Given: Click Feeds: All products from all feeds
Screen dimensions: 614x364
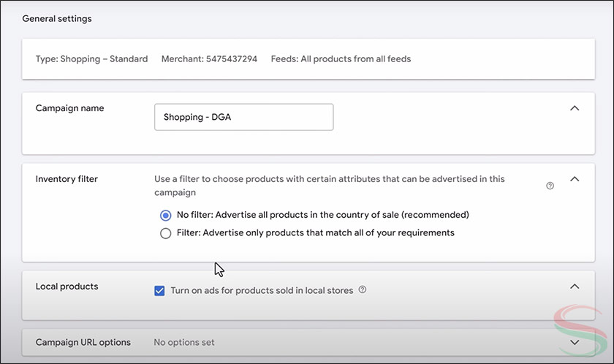Looking at the screenshot, I should (x=341, y=58).
